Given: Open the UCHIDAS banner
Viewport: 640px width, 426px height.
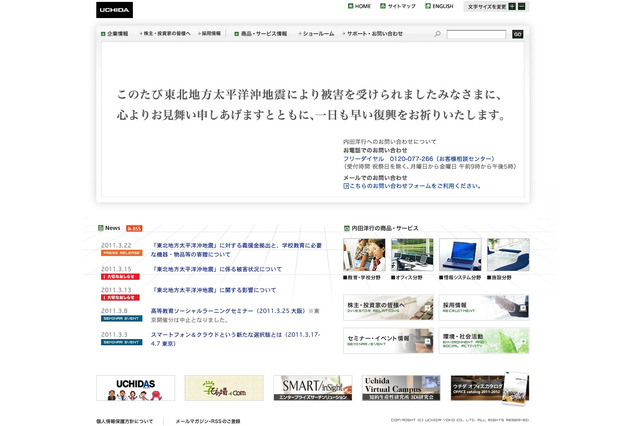Looking at the screenshot, I should coord(136,388).
